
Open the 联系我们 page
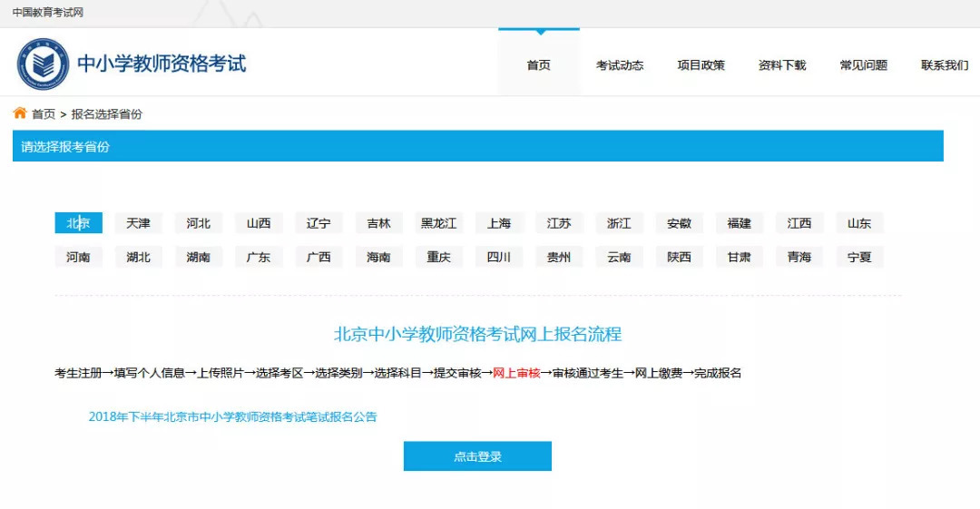tap(944, 65)
